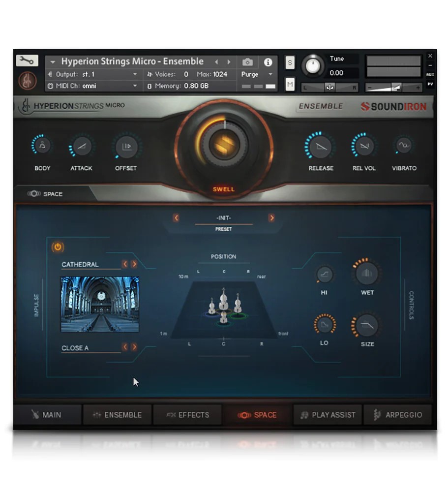Click the LO filter knob
448x493 pixels.
(325, 325)
